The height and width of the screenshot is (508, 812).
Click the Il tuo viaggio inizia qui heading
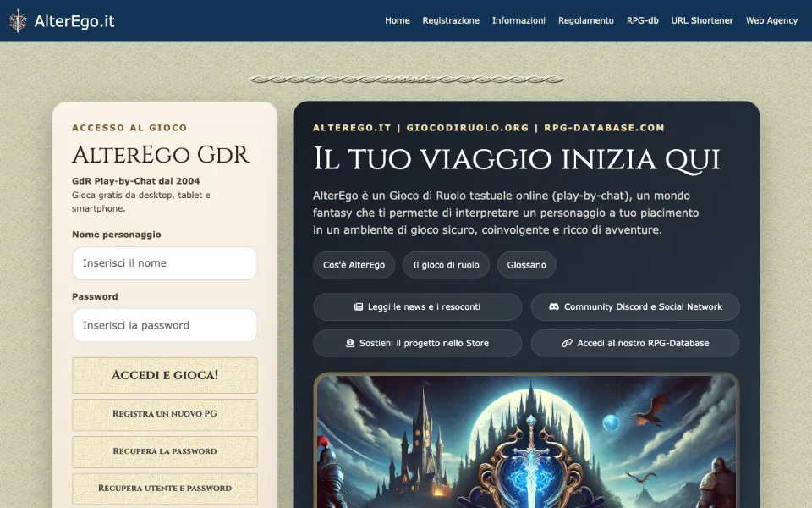tap(516, 158)
